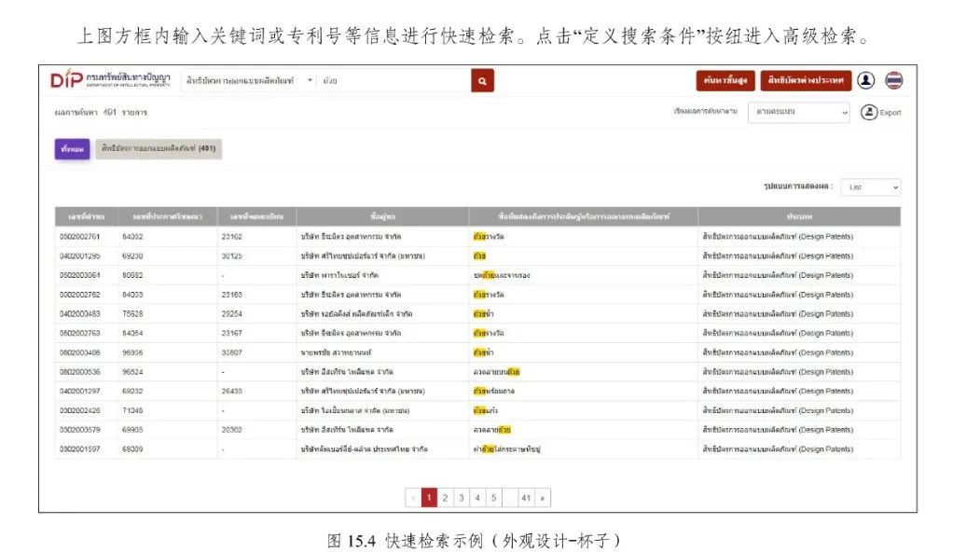
Task: Click the Thai flag language icon
Action: point(894,81)
